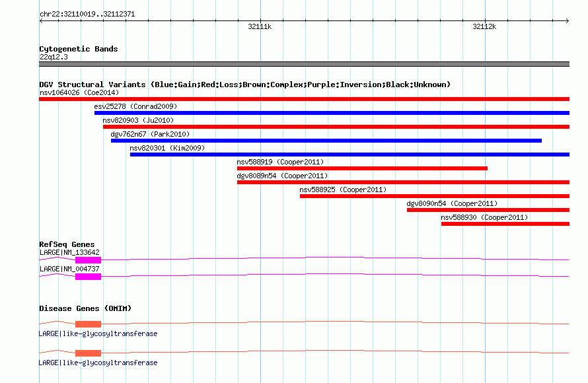The image size is (588, 383).
Task: Click the nsv820301 (Kim2009) label text
Action: click(x=167, y=148)
